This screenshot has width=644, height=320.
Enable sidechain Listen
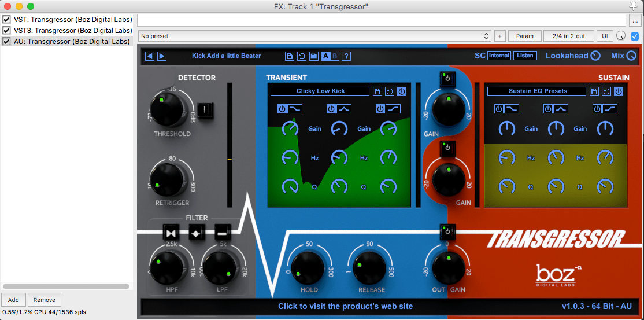point(525,56)
